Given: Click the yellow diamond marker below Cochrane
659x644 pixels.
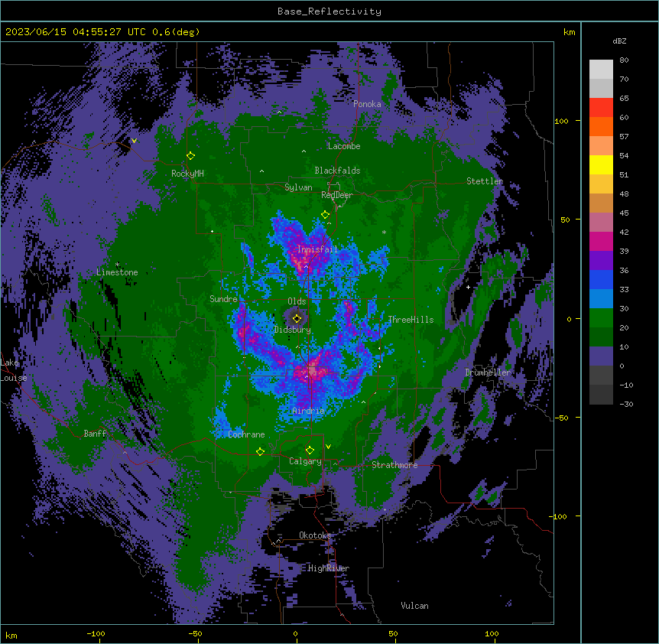Looking at the screenshot, I should pyautogui.click(x=260, y=451).
